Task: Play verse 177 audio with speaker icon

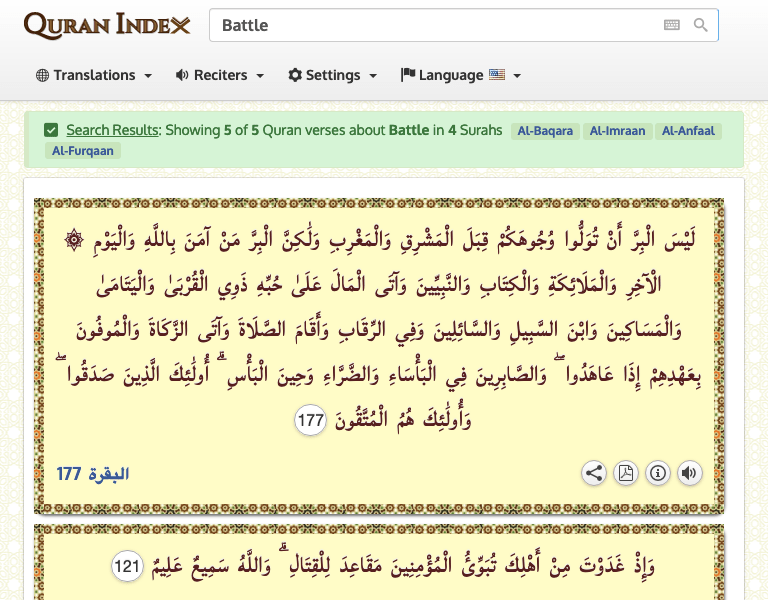Action: coord(689,473)
